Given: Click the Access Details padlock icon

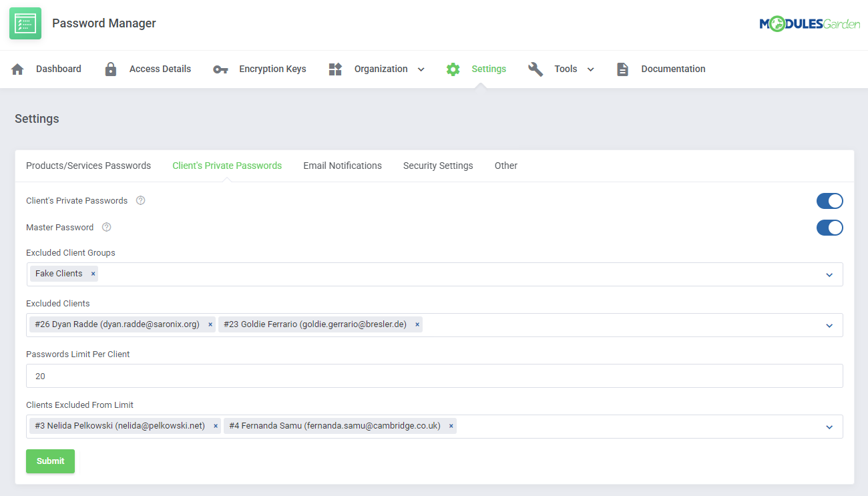Looking at the screenshot, I should [111, 69].
